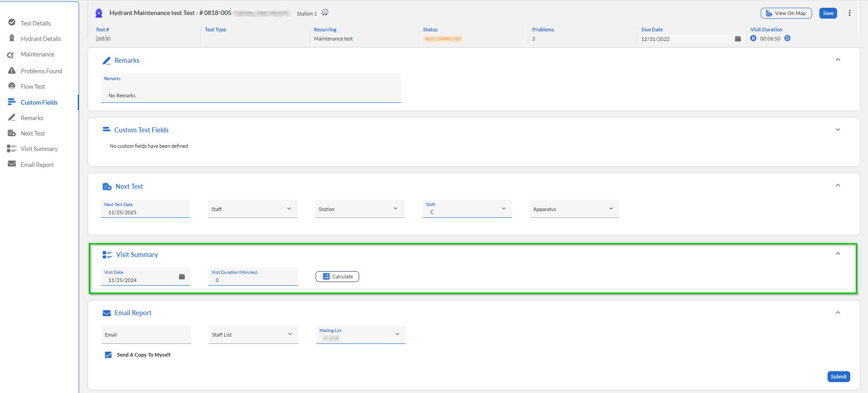Open the Visit Date calendar picker
The height and width of the screenshot is (393, 868).
182,277
